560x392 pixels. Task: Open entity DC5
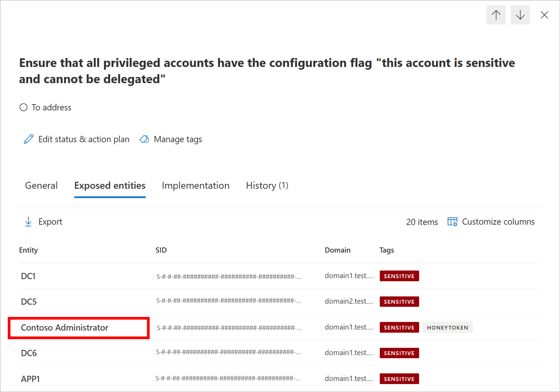(x=29, y=302)
